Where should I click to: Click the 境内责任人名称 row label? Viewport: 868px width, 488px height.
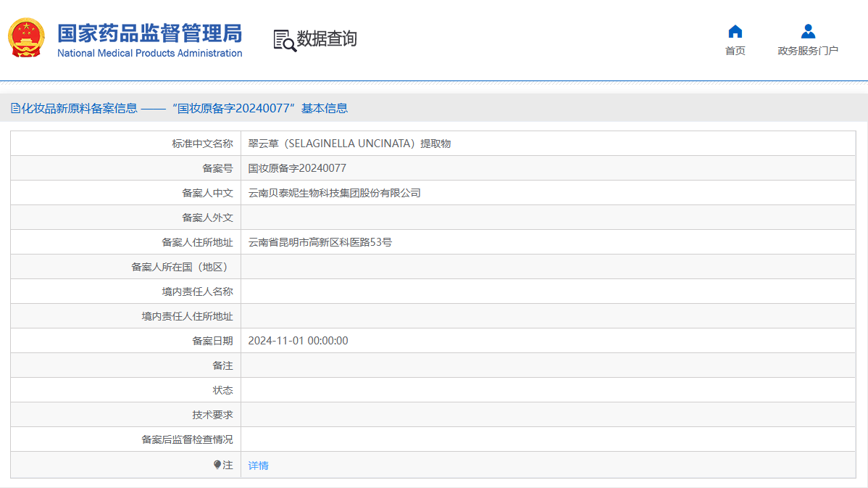pos(198,291)
